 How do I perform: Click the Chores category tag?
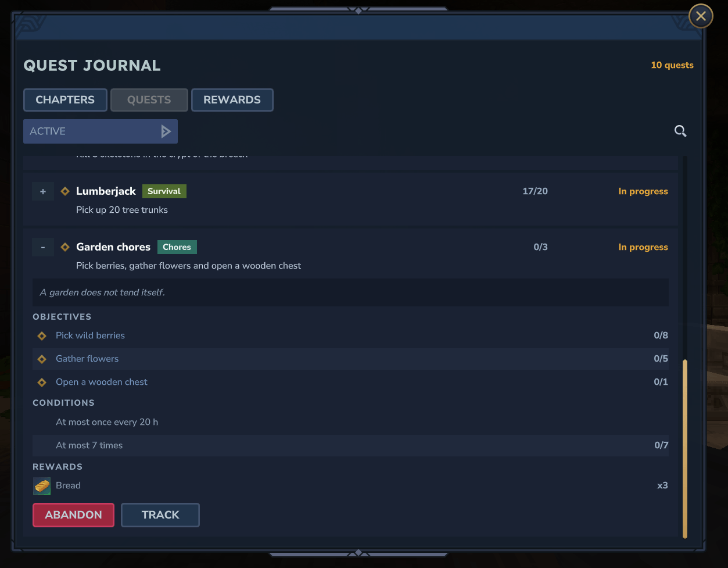pyautogui.click(x=177, y=247)
